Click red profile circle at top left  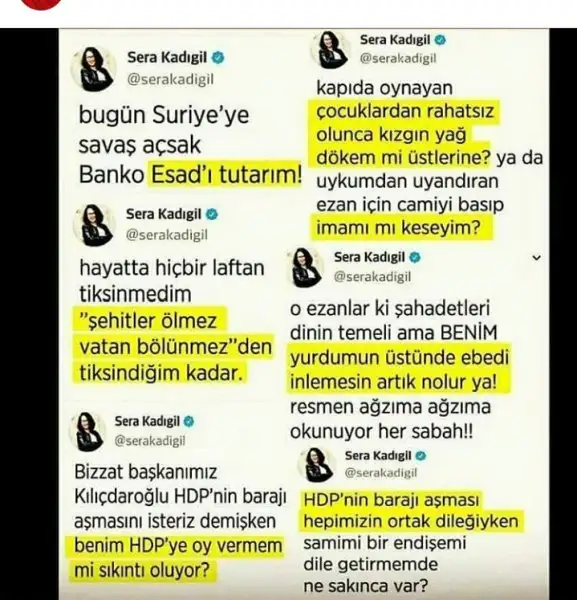41,4
